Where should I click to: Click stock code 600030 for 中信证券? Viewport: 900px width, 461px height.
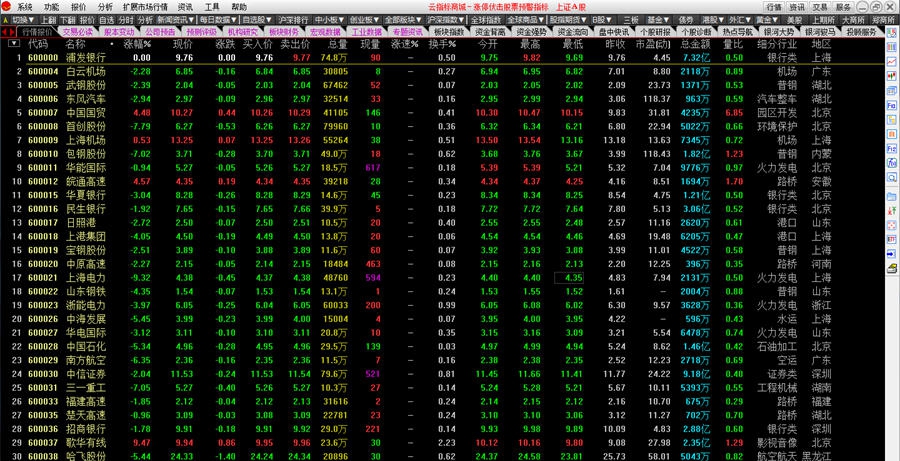[43, 374]
